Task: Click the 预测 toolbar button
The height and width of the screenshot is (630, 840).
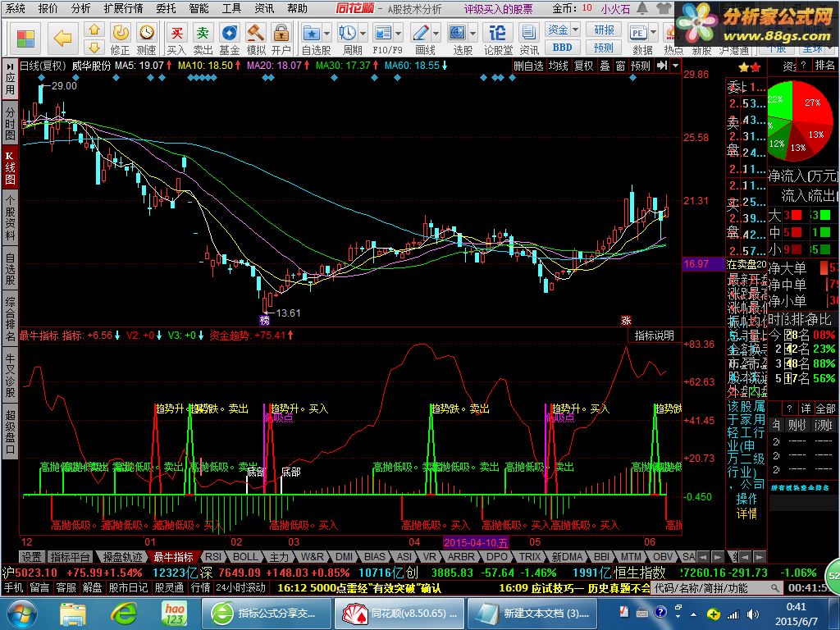Action: (605, 48)
